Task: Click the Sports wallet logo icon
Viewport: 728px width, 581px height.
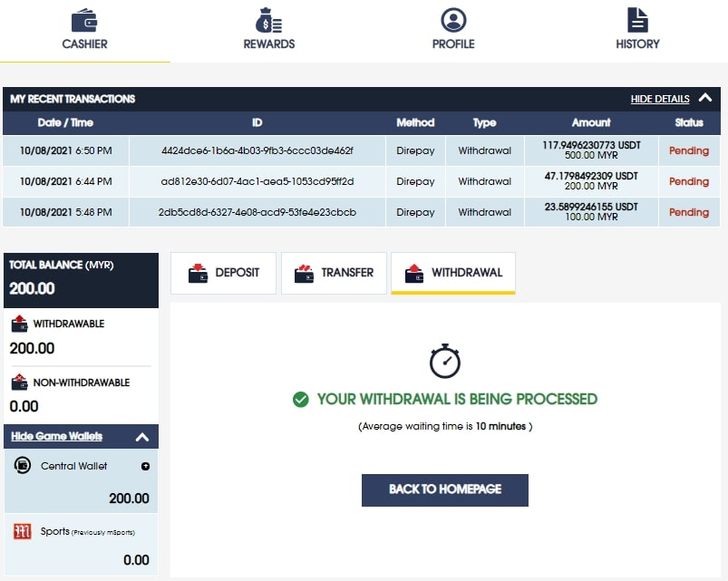Action: 23,531
